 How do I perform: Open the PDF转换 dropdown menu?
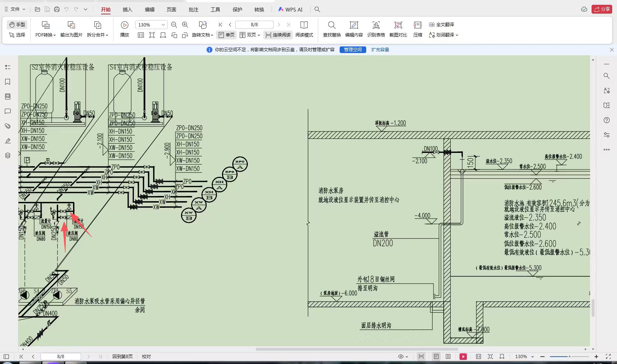45,35
